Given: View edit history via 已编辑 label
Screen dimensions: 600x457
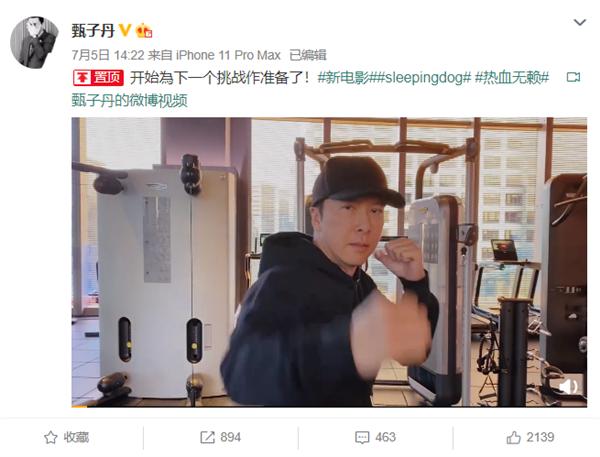Looking at the screenshot, I should pyautogui.click(x=308, y=55).
